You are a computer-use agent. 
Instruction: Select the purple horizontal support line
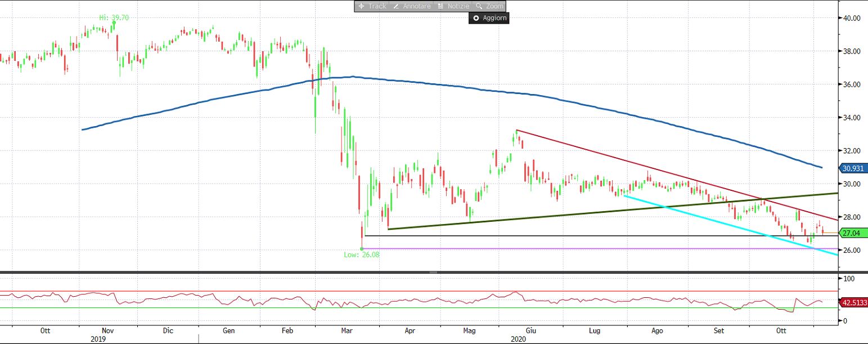pos(563,248)
